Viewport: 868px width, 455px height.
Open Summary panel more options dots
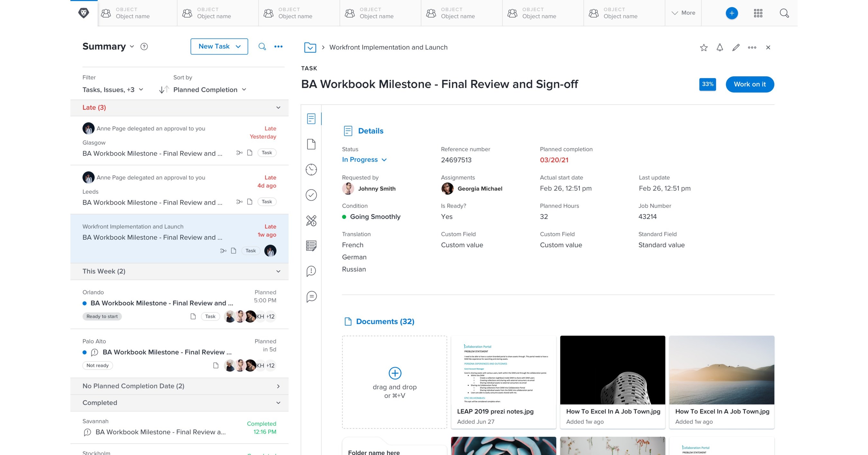pos(278,47)
